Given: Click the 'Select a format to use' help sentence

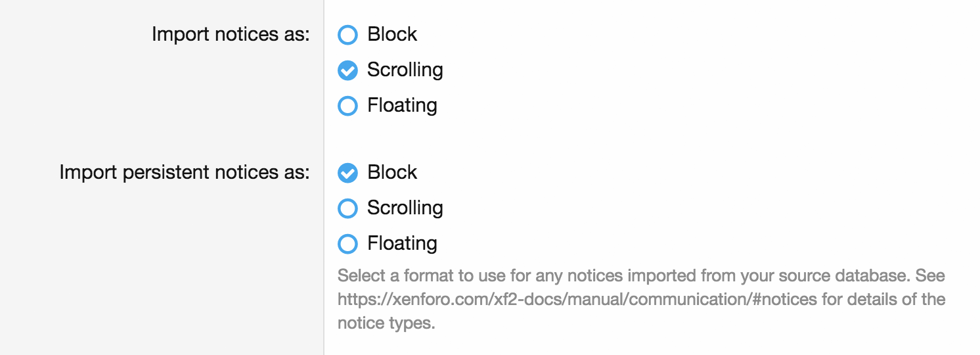Looking at the screenshot, I should coord(460,275).
